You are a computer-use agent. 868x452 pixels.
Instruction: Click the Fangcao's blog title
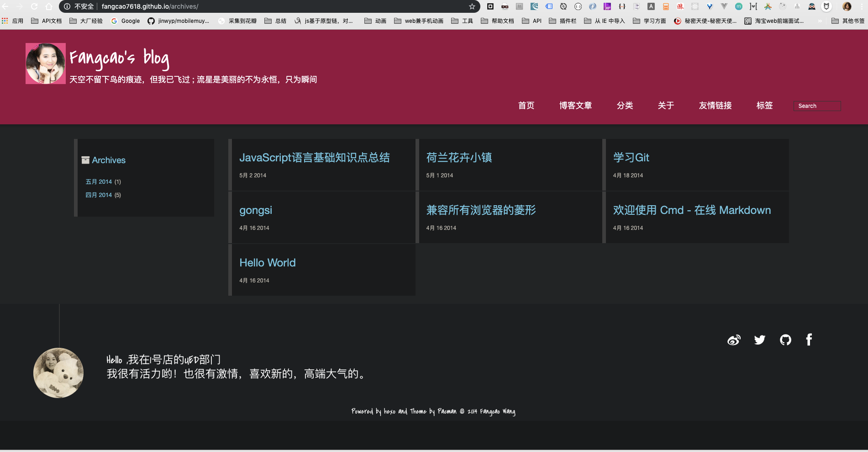119,58
